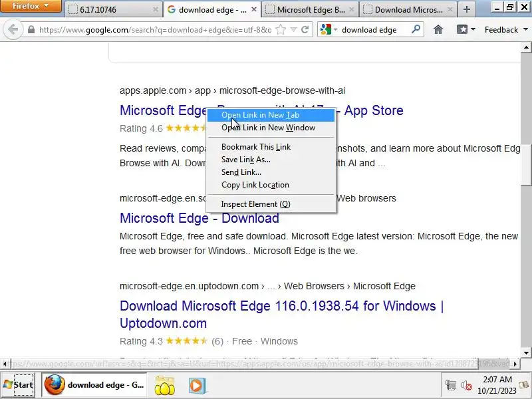Screen dimensions: 532x399
Task: Switch to the 6.17.10746 tab
Action: 112,10
